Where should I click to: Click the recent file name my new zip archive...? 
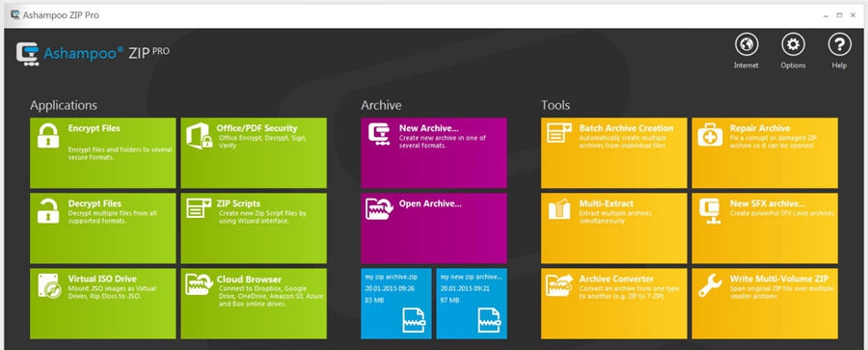[471, 277]
